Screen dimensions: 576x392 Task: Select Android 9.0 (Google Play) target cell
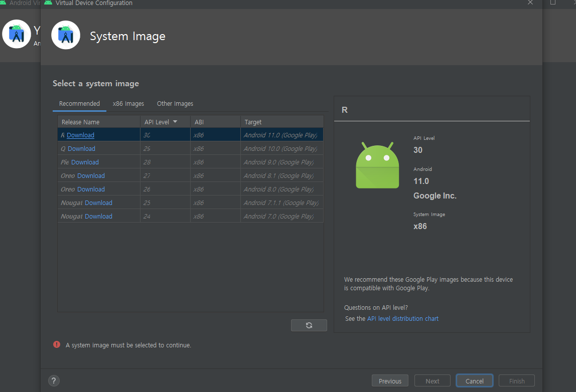pyautogui.click(x=282, y=162)
